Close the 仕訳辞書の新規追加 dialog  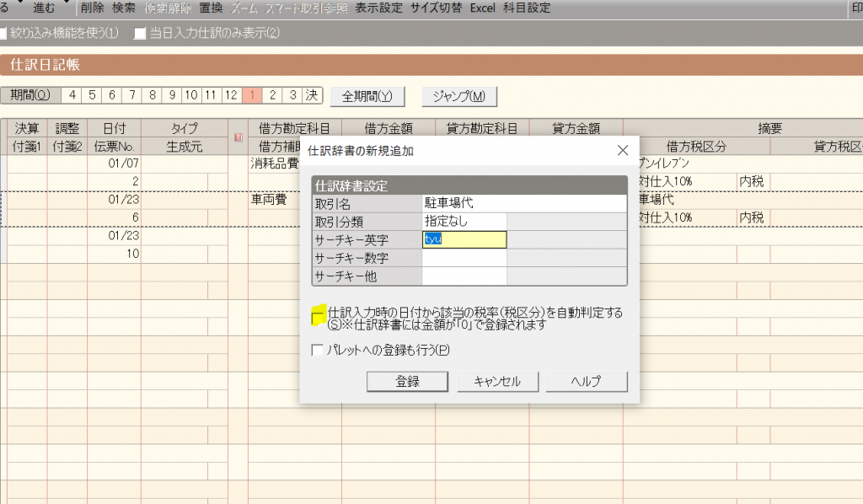click(623, 150)
